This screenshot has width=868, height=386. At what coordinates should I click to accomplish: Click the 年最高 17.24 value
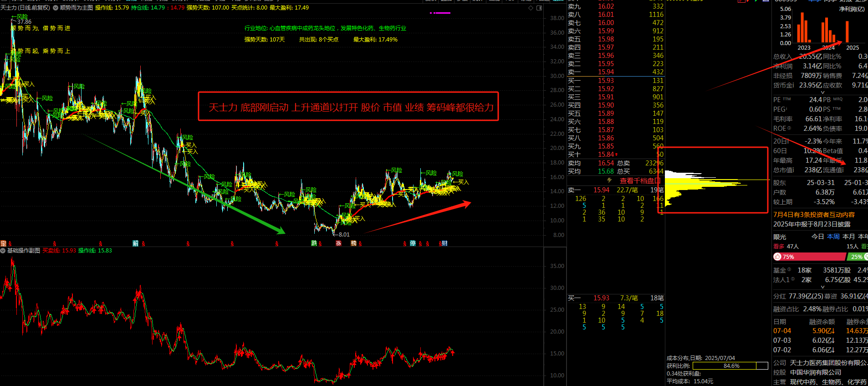pos(814,160)
